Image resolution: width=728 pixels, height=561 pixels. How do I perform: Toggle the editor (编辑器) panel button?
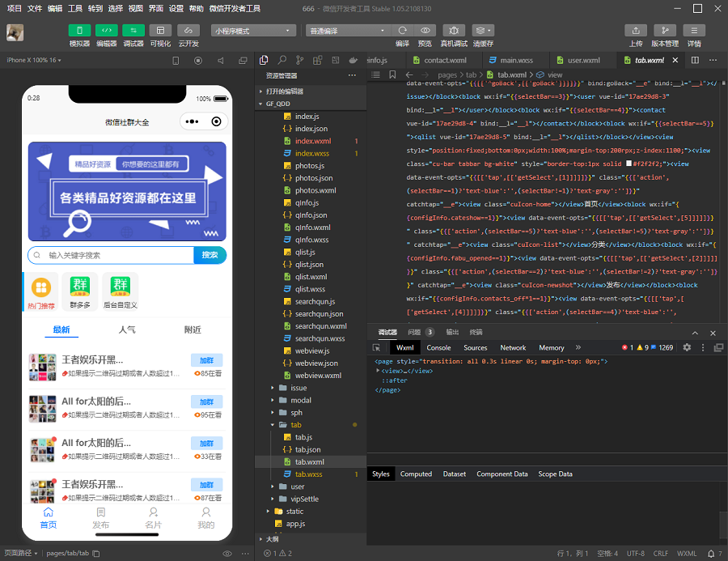click(x=106, y=31)
